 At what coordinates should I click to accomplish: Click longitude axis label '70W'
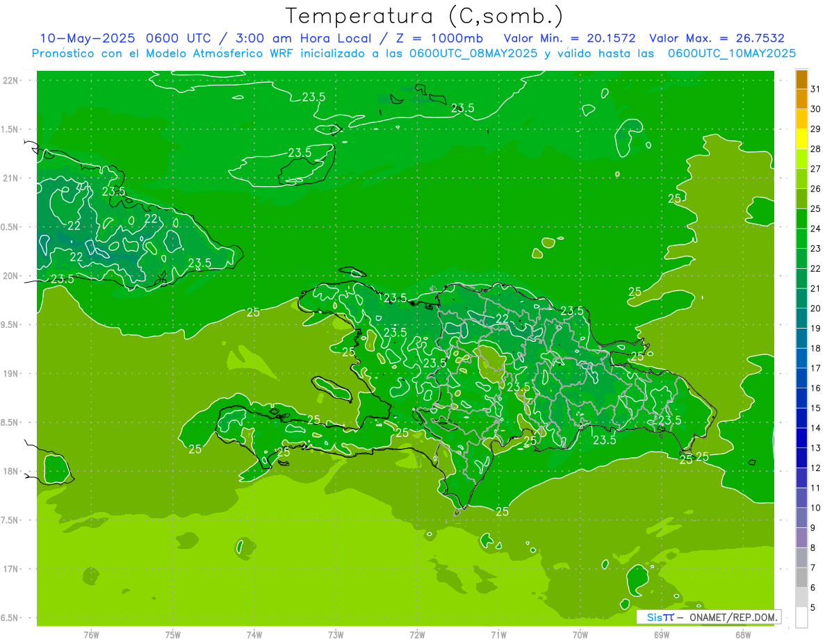click(x=580, y=635)
